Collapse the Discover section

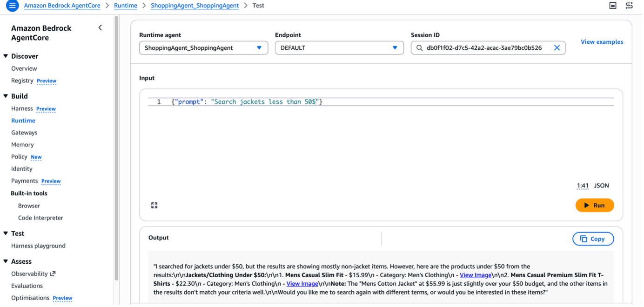(x=6, y=56)
